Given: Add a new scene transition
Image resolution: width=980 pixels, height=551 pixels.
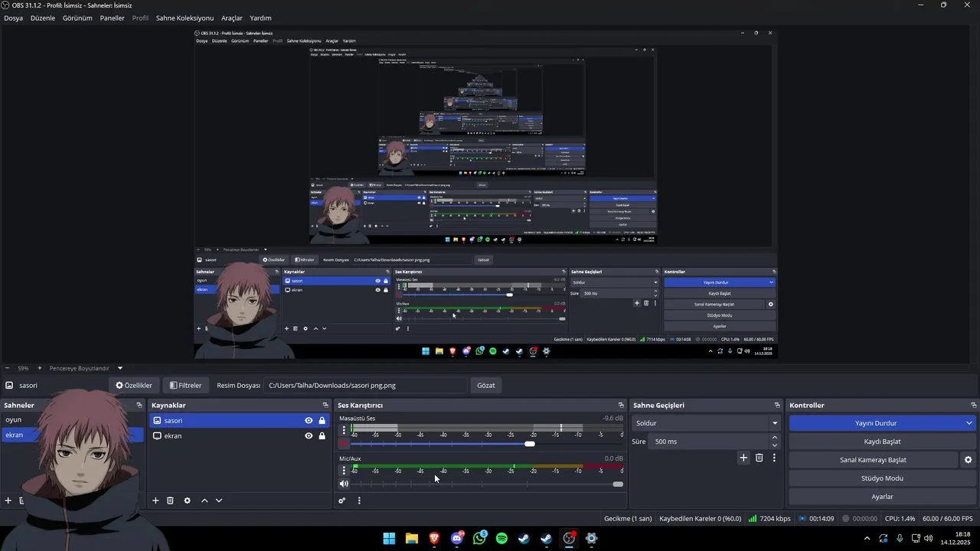Looking at the screenshot, I should pyautogui.click(x=743, y=458).
